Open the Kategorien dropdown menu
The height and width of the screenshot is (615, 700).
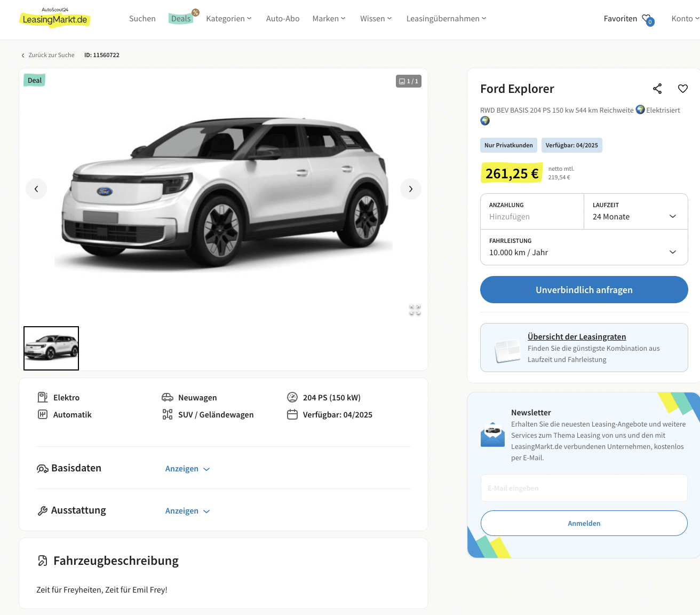(228, 19)
